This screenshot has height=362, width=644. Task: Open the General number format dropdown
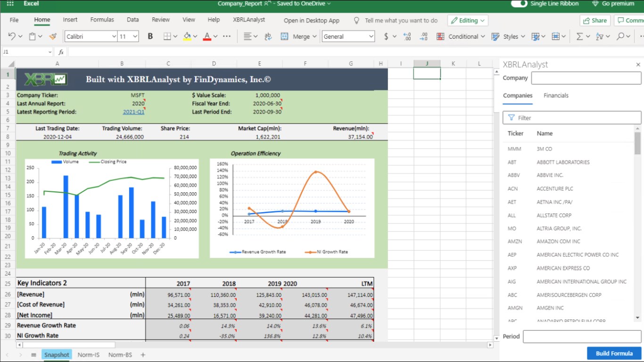point(371,36)
